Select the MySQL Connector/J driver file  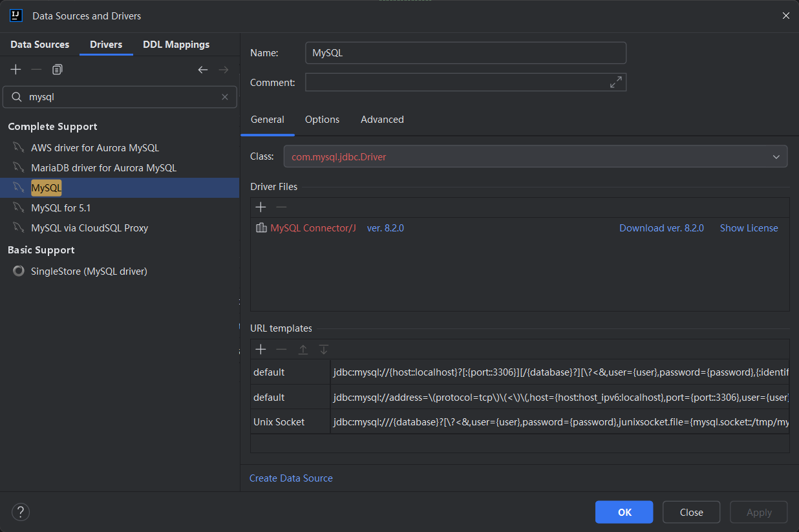313,228
